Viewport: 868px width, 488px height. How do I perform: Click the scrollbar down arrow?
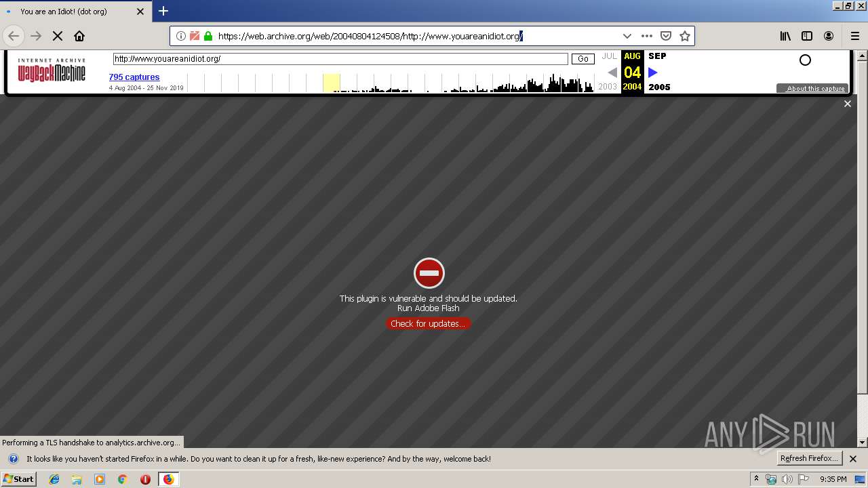[862, 443]
